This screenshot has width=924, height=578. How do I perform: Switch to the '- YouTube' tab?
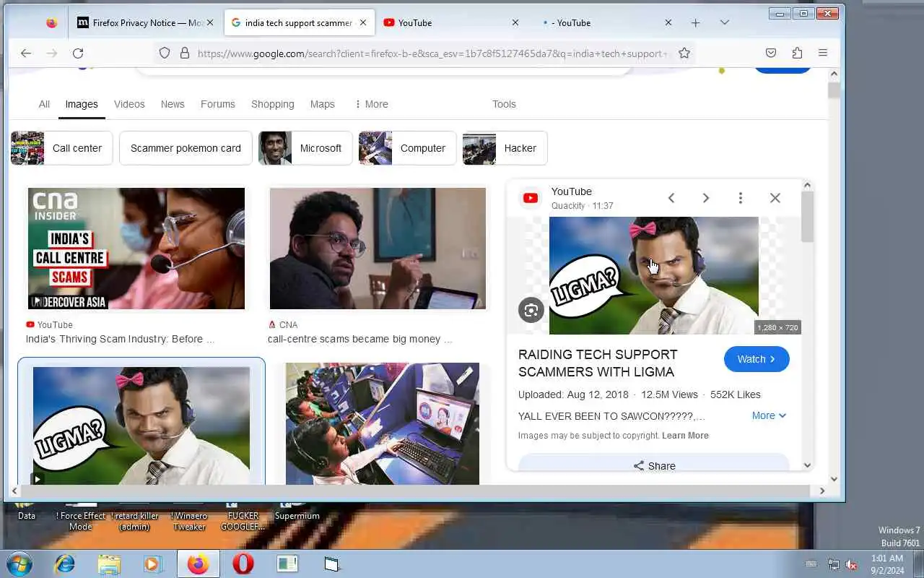(605, 23)
